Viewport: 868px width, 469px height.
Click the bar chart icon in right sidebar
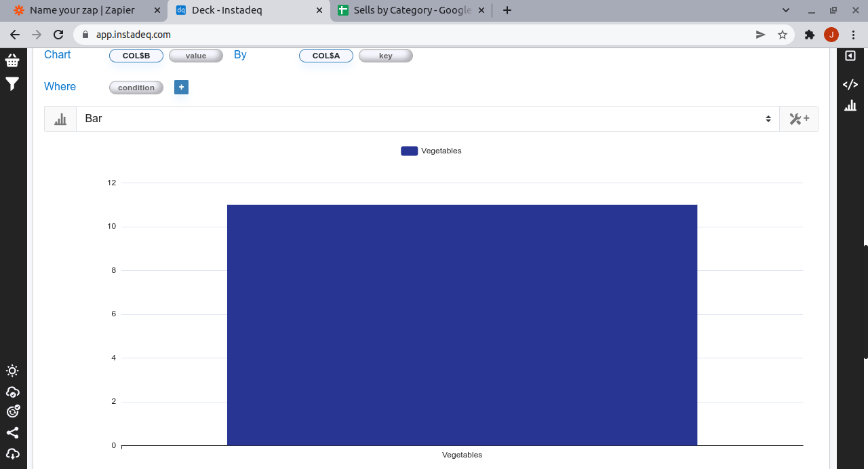[850, 105]
